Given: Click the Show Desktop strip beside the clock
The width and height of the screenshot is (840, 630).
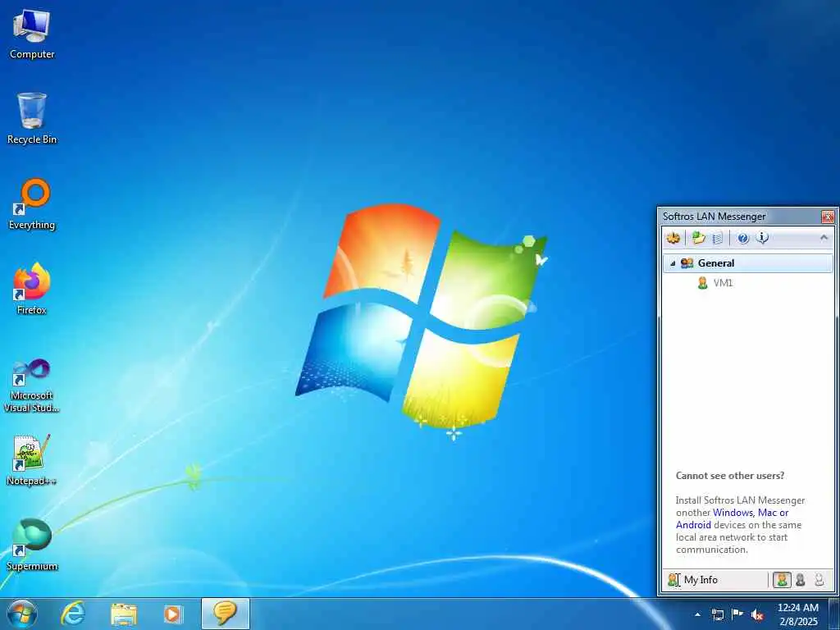Looking at the screenshot, I should [834, 614].
